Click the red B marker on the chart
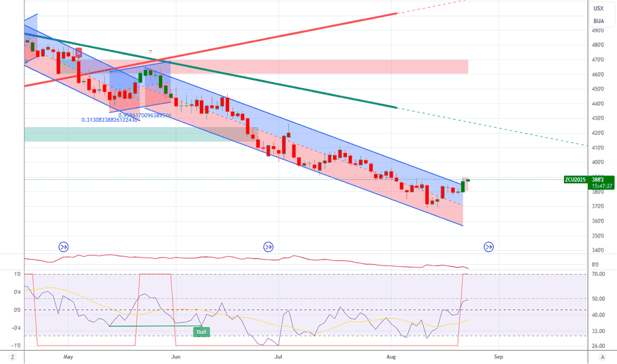The height and width of the screenshot is (364, 617). (x=79, y=53)
